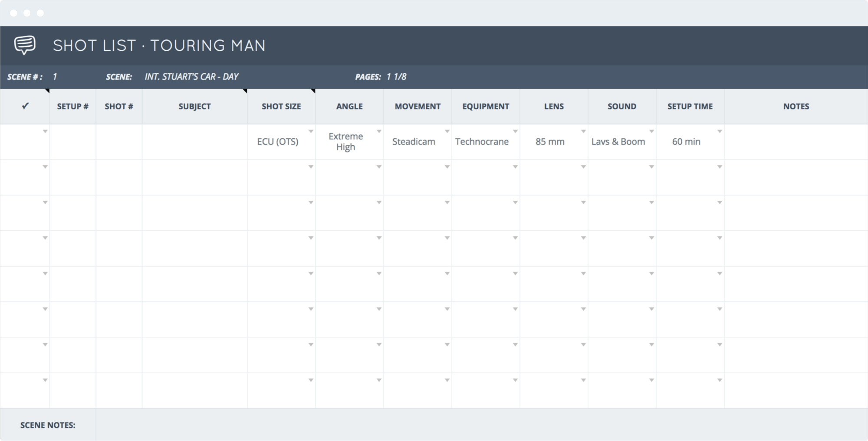Click the Extreme High angle cell
868x441 pixels.
349,142
